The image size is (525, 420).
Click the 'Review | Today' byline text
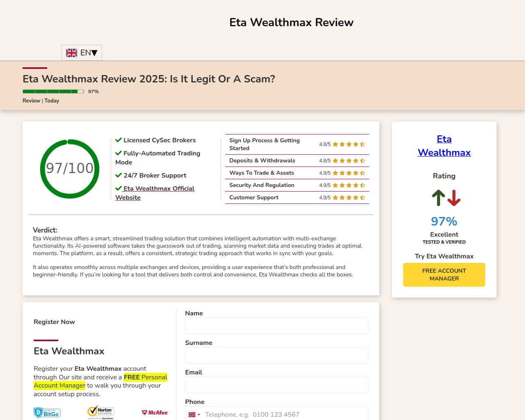click(41, 101)
